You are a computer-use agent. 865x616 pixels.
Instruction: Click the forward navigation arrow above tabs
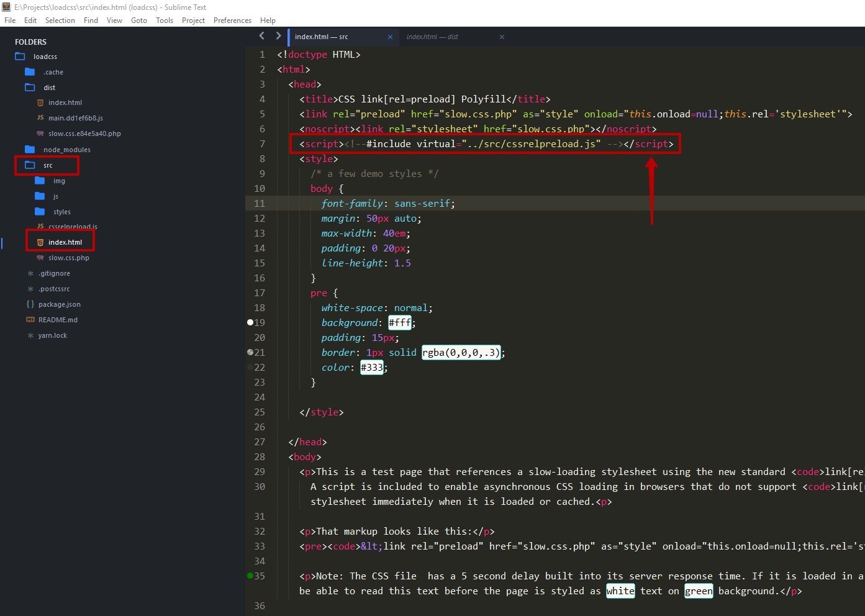(x=278, y=36)
